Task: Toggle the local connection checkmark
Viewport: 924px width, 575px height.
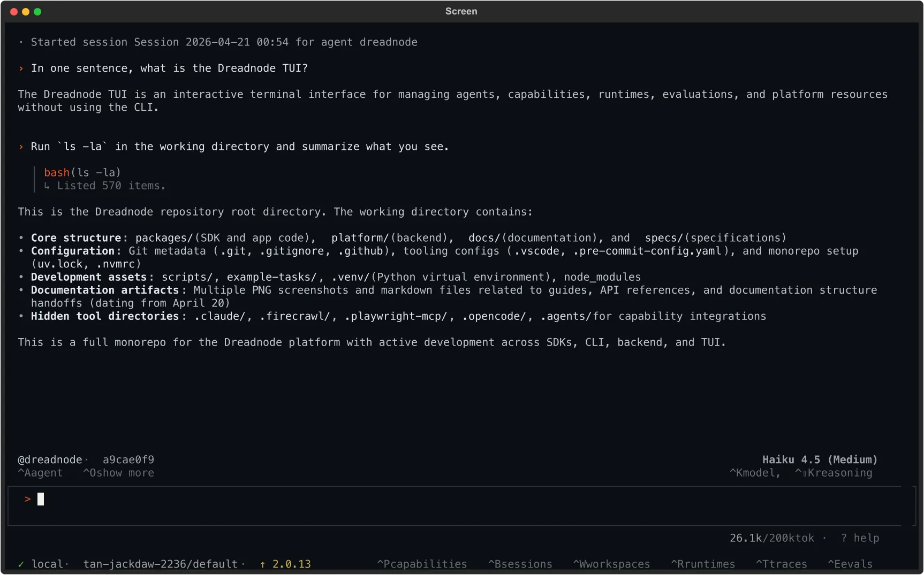Action: click(21, 564)
